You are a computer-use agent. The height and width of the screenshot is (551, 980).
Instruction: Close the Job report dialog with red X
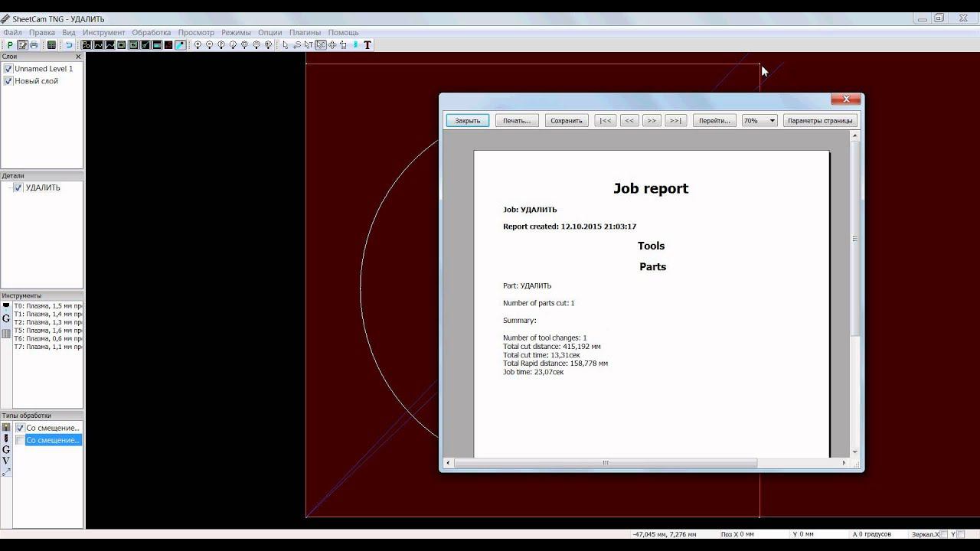point(846,99)
